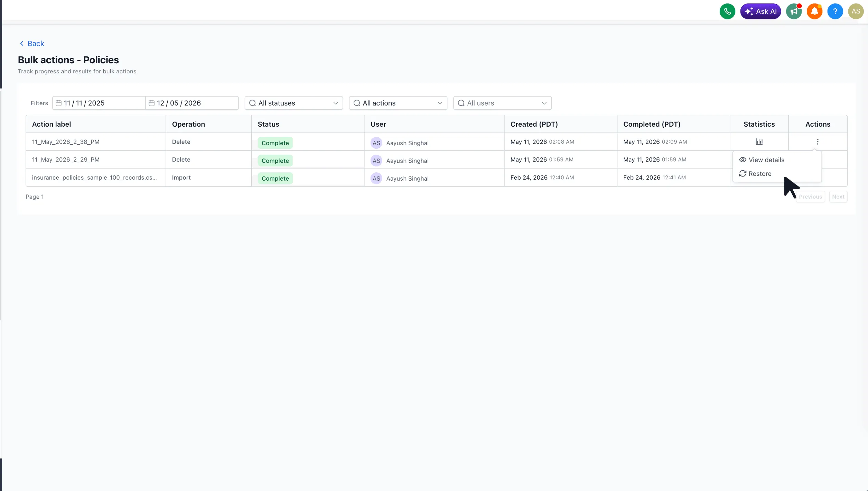Viewport: 868px width, 491px height.
Task: Click the AS avatar in the Import row
Action: [x=376, y=179]
